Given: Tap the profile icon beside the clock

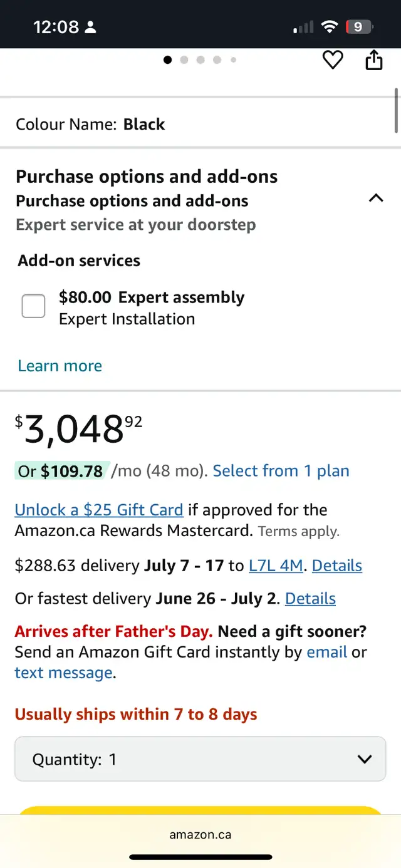Looking at the screenshot, I should tap(90, 28).
